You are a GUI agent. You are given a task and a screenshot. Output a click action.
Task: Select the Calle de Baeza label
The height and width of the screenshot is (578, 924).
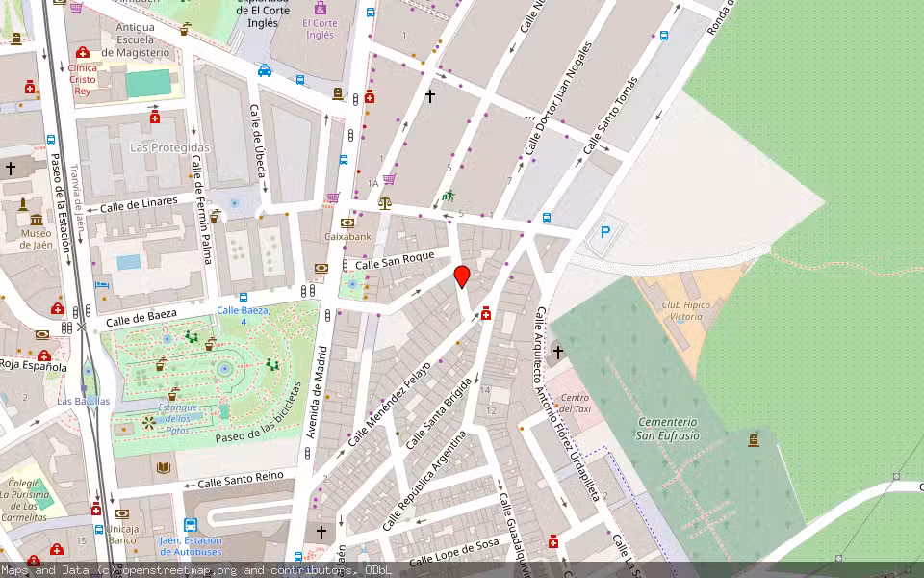pyautogui.click(x=141, y=319)
